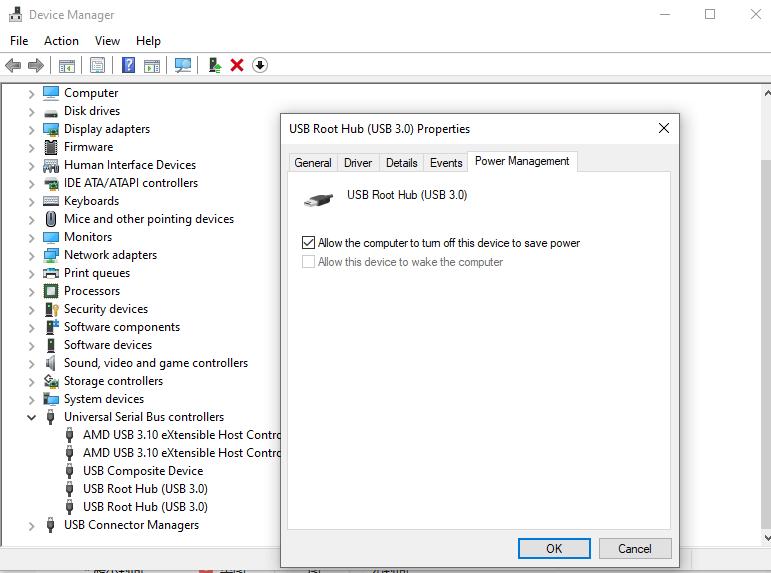The height and width of the screenshot is (573, 771).
Task: Expand the Keyboards chevron
Action: click(31, 202)
